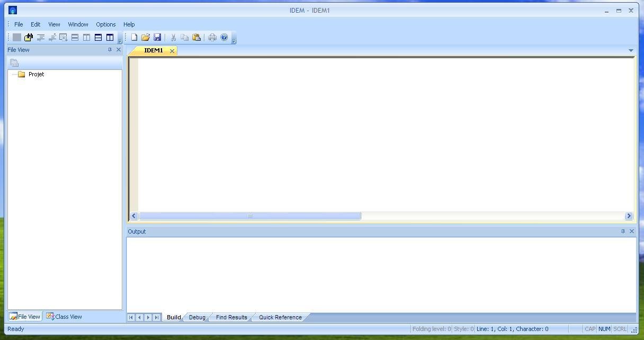Open an existing file

click(x=146, y=37)
